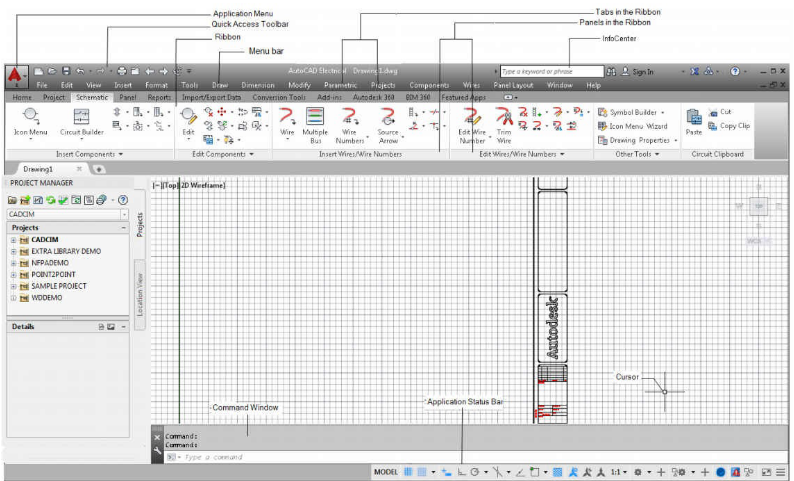Expand the Other Tools panel
794x481 pixels.
[637, 154]
